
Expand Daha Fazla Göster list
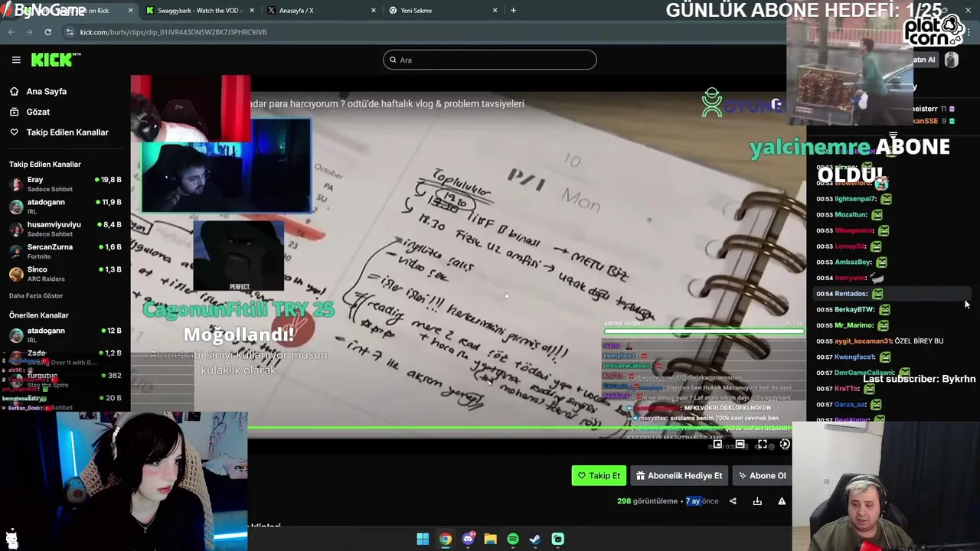[x=36, y=295]
